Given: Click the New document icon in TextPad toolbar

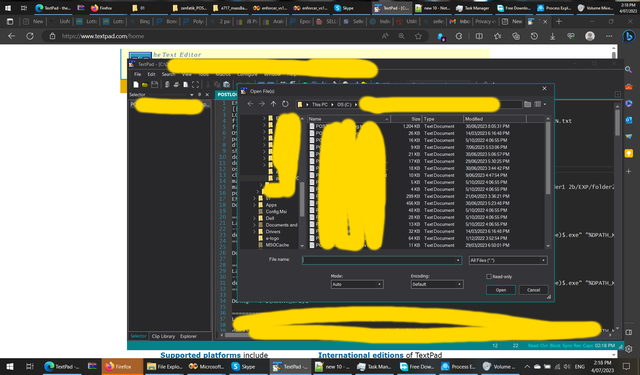Looking at the screenshot, I should pos(136,84).
